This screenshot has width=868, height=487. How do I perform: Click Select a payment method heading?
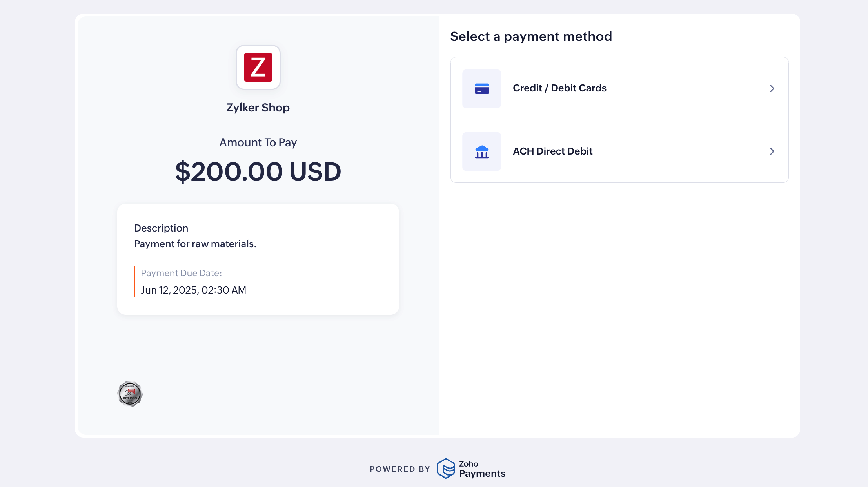pos(531,36)
